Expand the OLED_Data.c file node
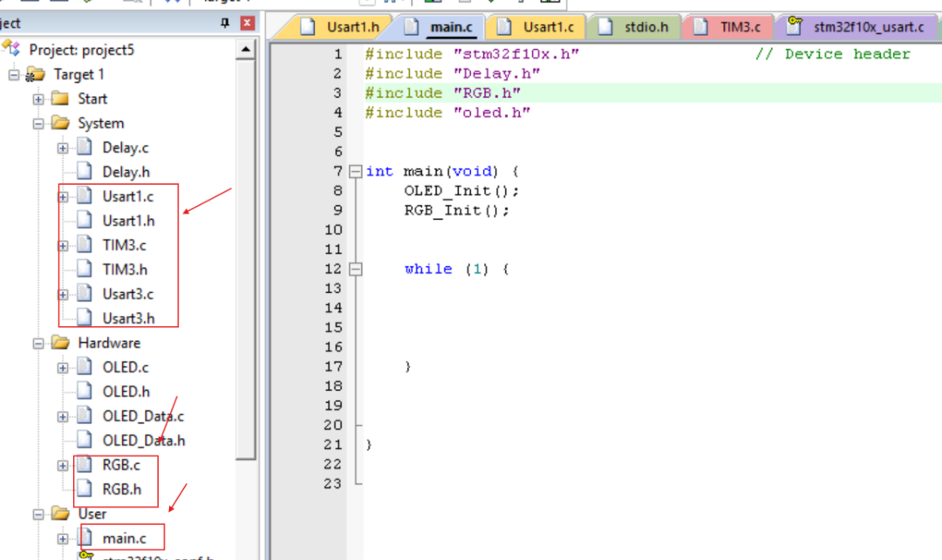This screenshot has width=942, height=560. click(x=63, y=417)
